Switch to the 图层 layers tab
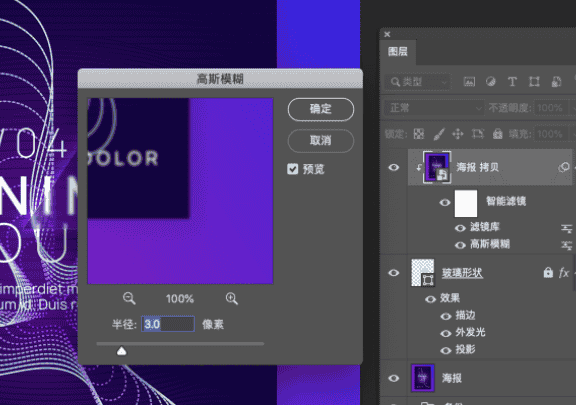The image size is (576, 405). click(398, 51)
